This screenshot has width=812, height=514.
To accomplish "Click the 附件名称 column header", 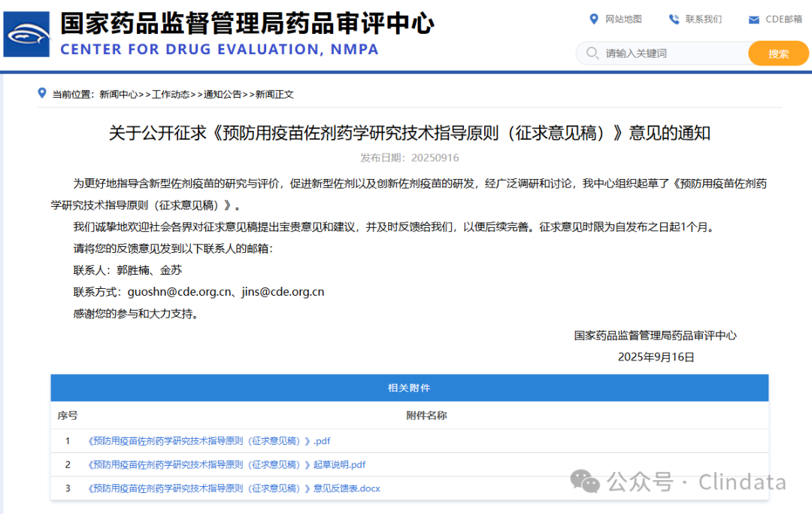I will [426, 415].
